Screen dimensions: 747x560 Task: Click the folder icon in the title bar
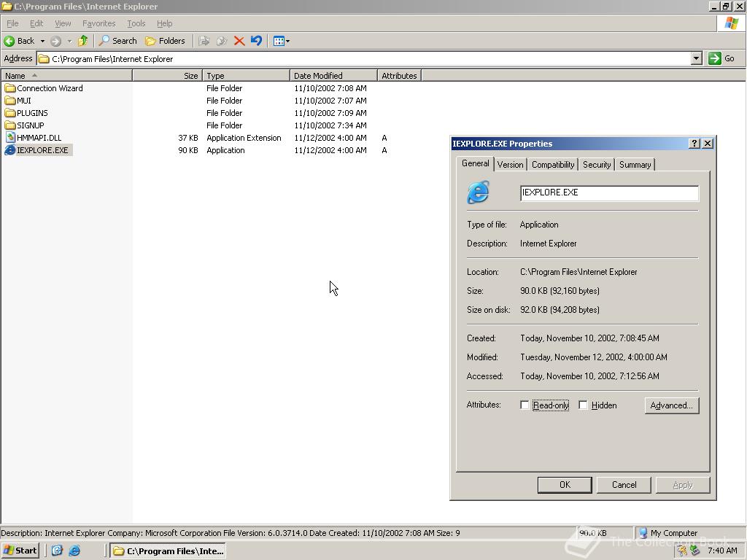(x=7, y=6)
